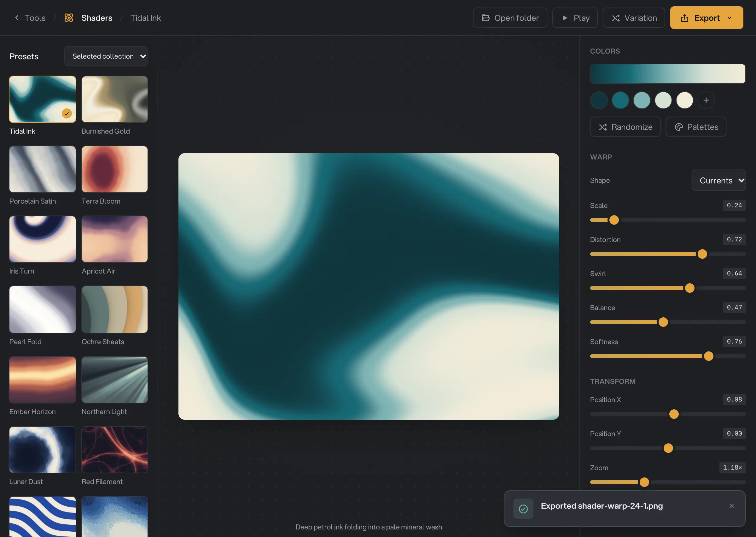
Task: Click the Zoom slider handle
Action: coord(644,482)
